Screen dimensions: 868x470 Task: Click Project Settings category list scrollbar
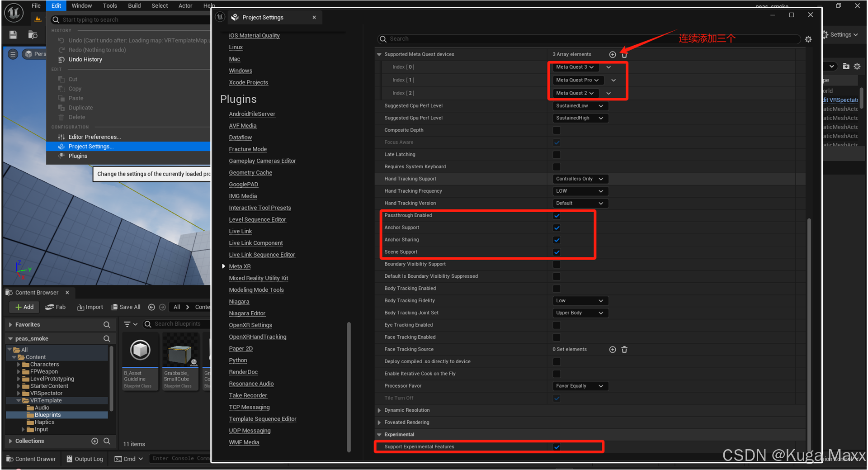(x=349, y=387)
